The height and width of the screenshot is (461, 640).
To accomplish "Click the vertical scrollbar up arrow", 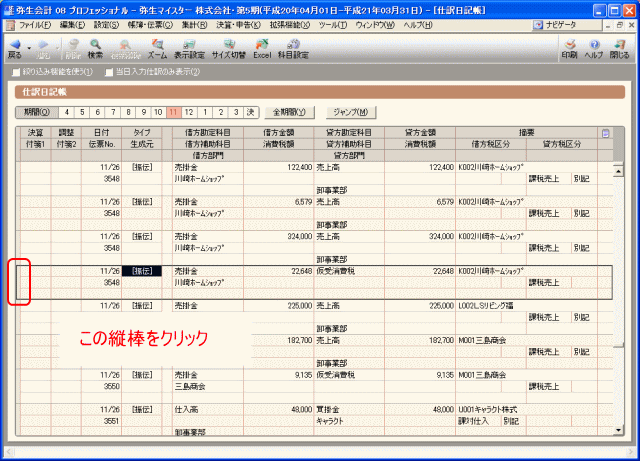I will click(618, 171).
